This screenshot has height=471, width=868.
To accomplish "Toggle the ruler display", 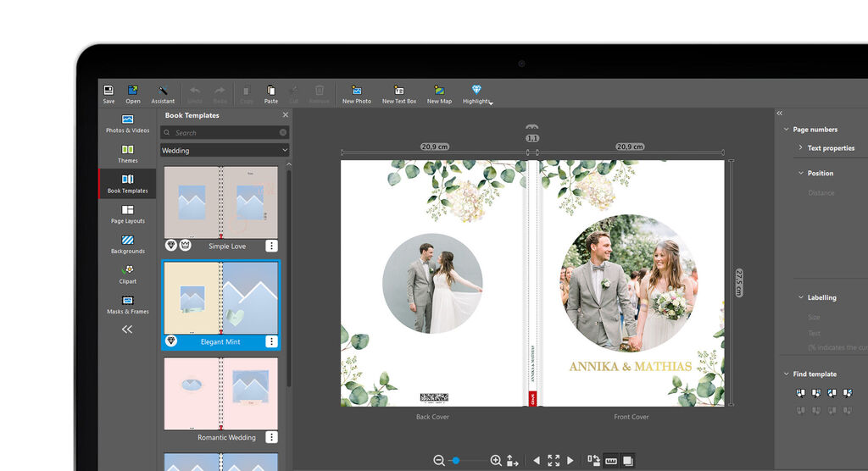I will [x=611, y=461].
